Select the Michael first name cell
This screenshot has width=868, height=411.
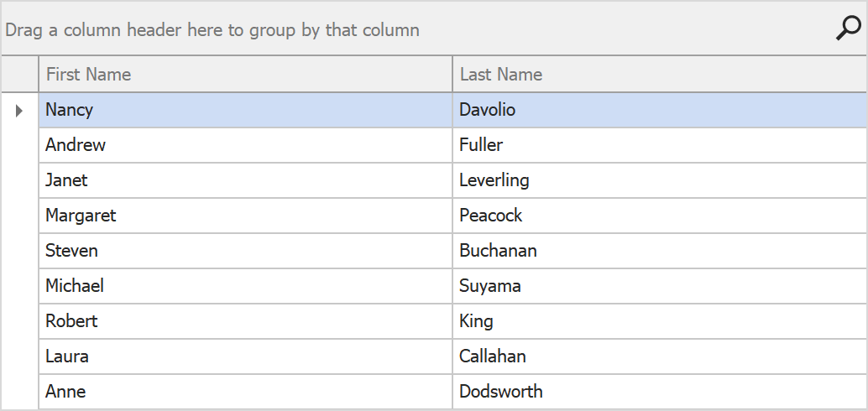coord(75,286)
